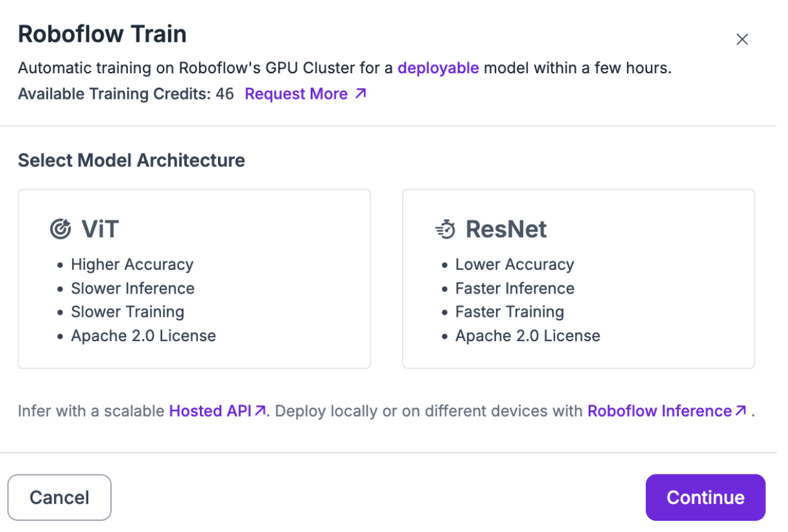The image size is (788, 532).
Task: Click the Slower Inference bullet
Action: click(133, 289)
